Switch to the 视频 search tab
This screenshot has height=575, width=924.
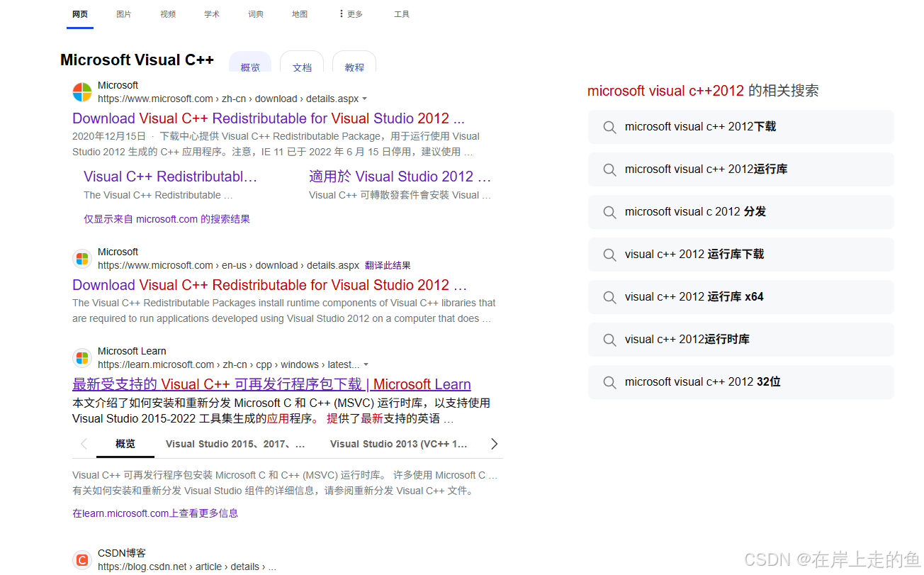[x=168, y=14]
